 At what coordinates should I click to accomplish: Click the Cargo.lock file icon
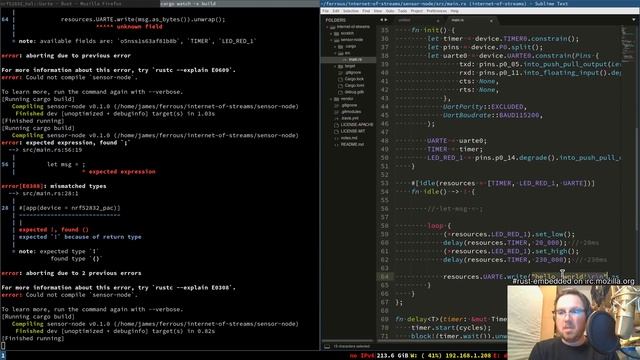(340, 79)
